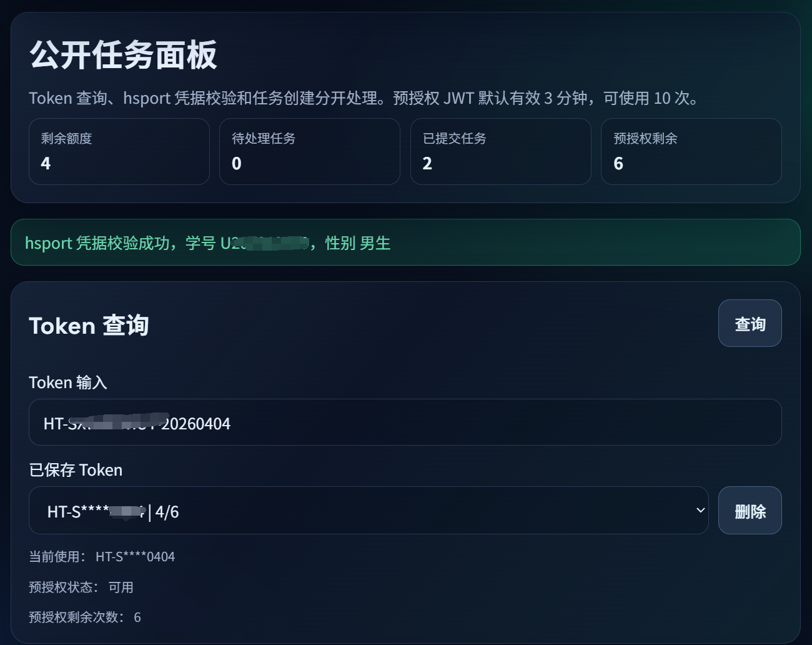The height and width of the screenshot is (645, 812).
Task: Click the 剩余额度 stat card
Action: click(x=119, y=151)
